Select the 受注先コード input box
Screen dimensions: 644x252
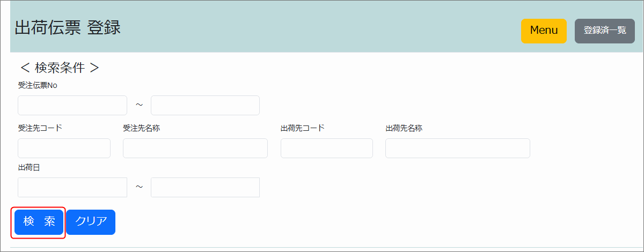64,148
